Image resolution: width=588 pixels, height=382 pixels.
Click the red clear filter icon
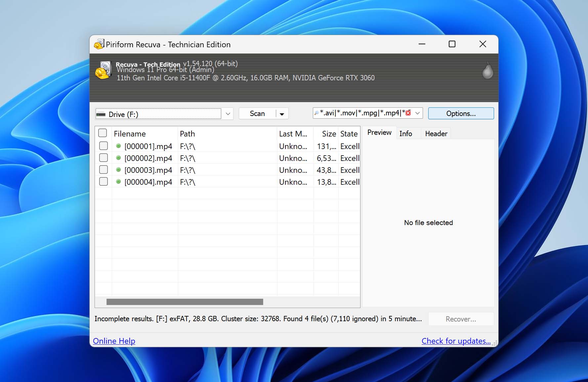pyautogui.click(x=408, y=113)
